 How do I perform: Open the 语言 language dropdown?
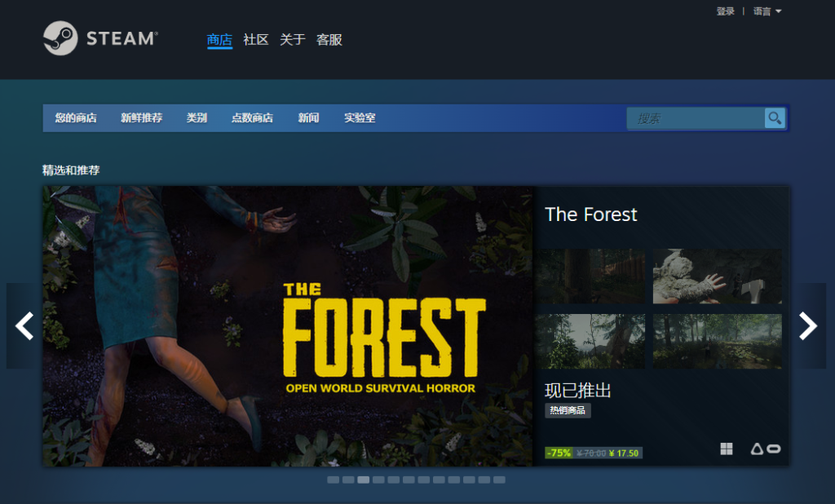click(767, 11)
